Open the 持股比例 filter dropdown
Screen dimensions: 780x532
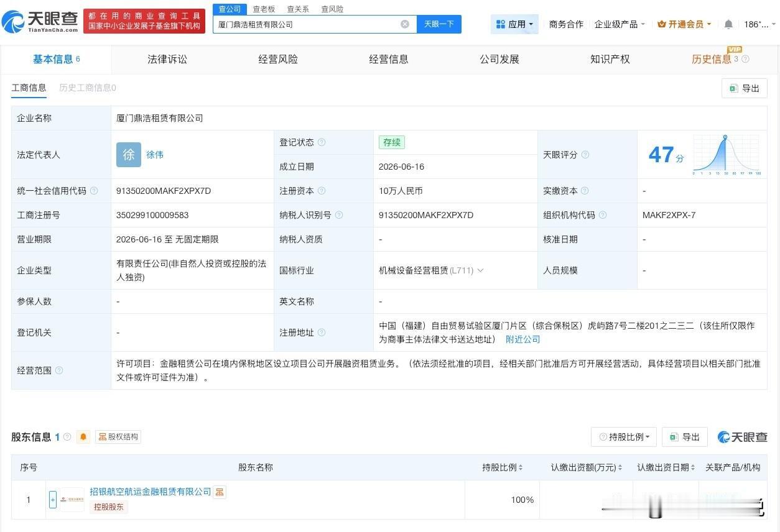pyautogui.click(x=624, y=437)
